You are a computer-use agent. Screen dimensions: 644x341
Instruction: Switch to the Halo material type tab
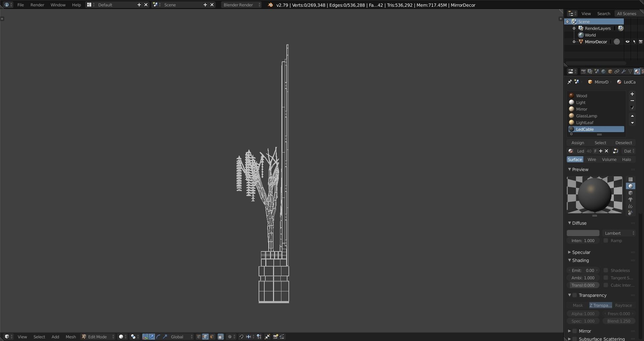(627, 159)
